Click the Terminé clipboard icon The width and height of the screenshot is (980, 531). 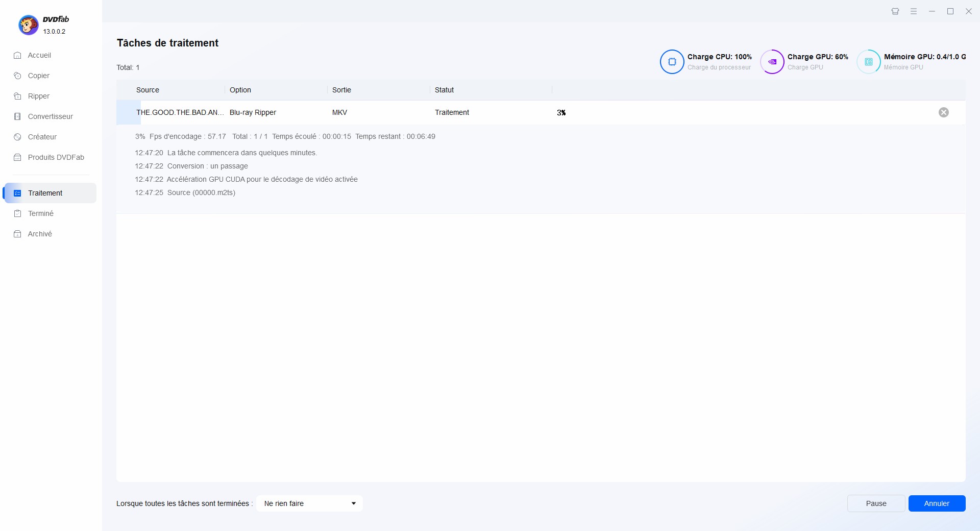pyautogui.click(x=17, y=213)
